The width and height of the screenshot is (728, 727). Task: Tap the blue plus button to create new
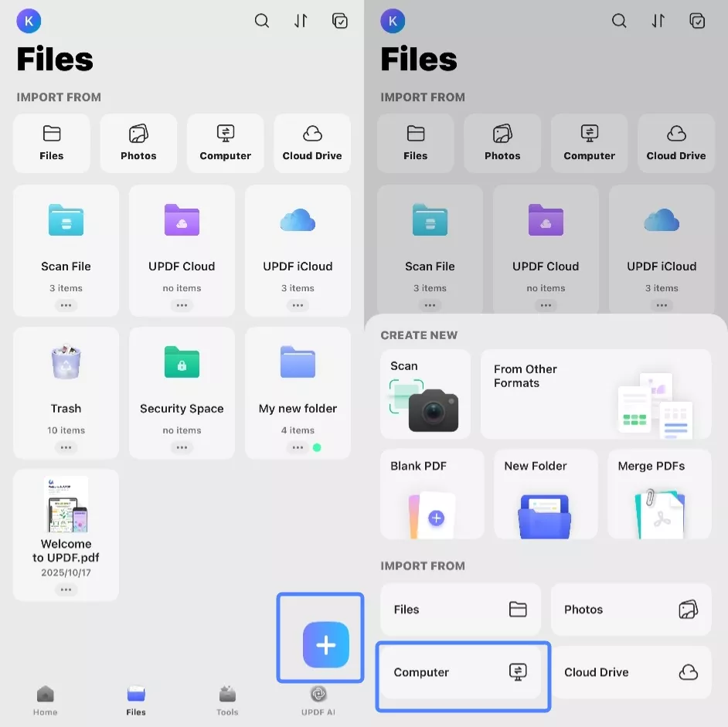320,644
